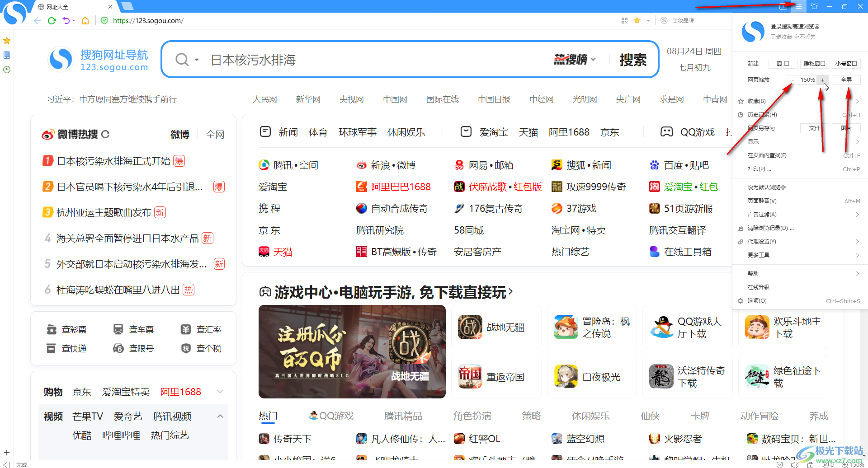The image size is (868, 468).
Task: Open 帮助 submenu item
Action: coord(799,274)
